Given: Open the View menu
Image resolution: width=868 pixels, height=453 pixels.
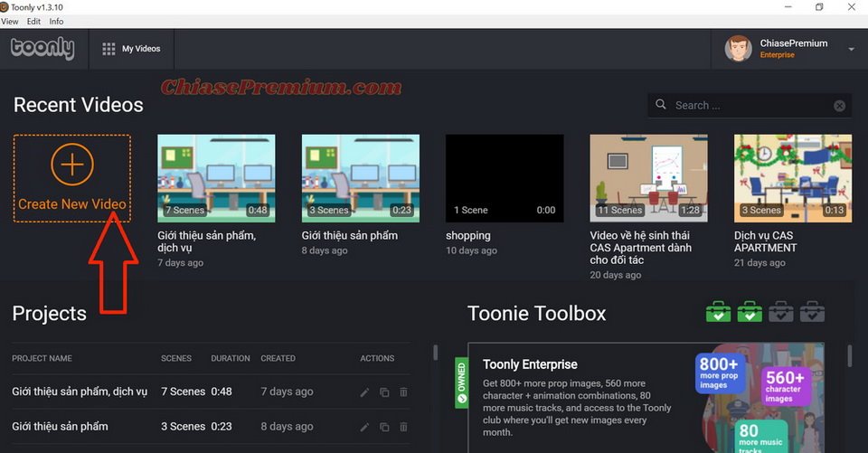Looking at the screenshot, I should click(9, 21).
